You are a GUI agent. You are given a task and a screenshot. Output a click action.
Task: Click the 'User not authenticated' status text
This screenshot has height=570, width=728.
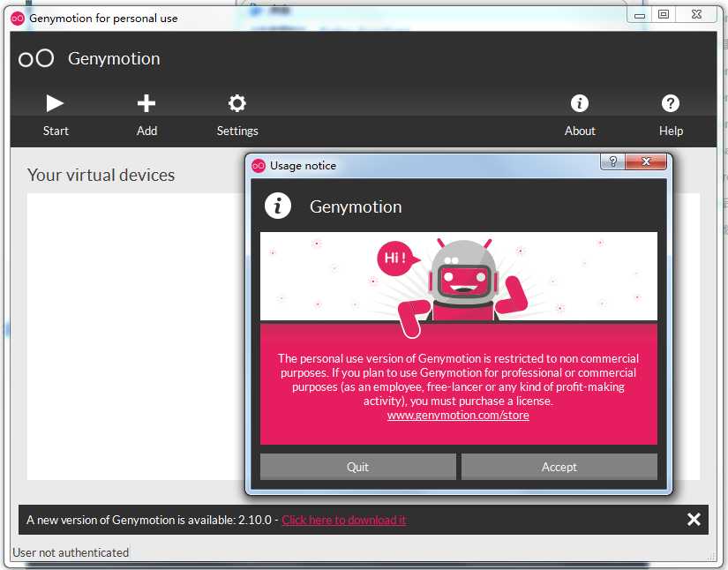[71, 552]
